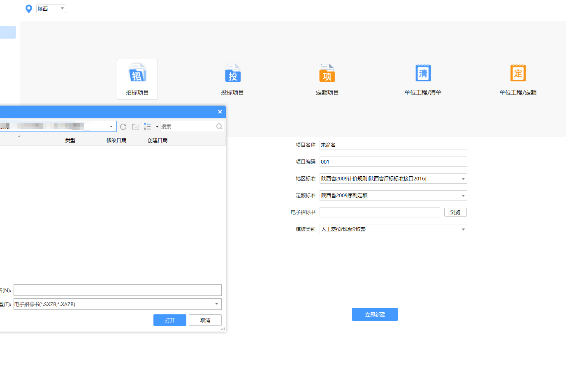This screenshot has width=566, height=392.
Task: Open the 模板类别 dropdown
Action: [x=462, y=229]
